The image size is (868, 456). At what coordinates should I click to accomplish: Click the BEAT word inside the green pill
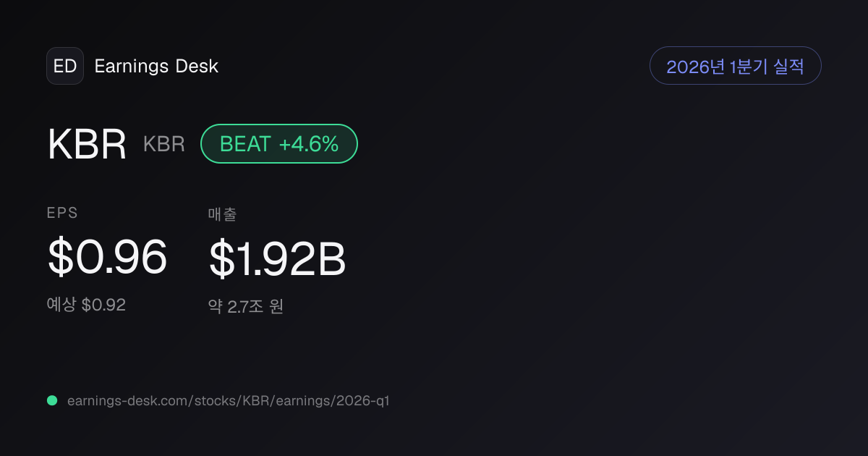coord(244,144)
